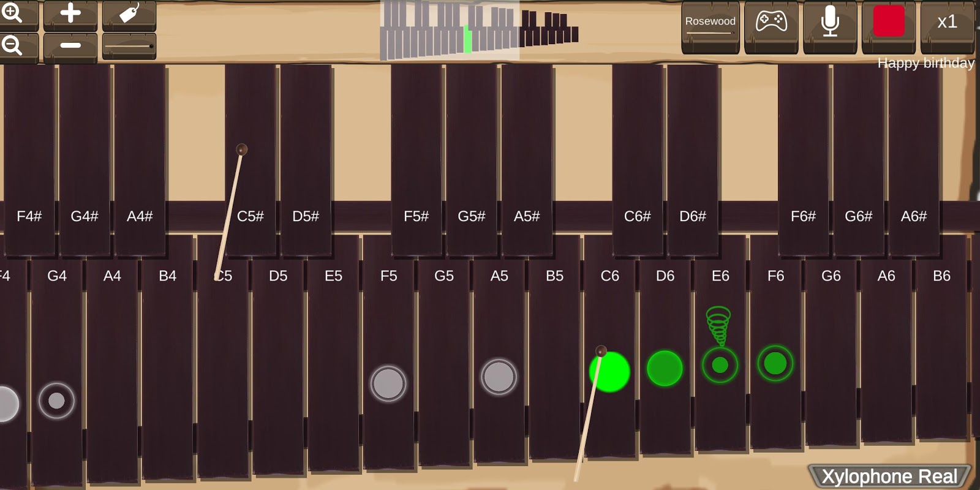Click the Happy birthday song title
This screenshot has width=980, height=490.
[925, 63]
